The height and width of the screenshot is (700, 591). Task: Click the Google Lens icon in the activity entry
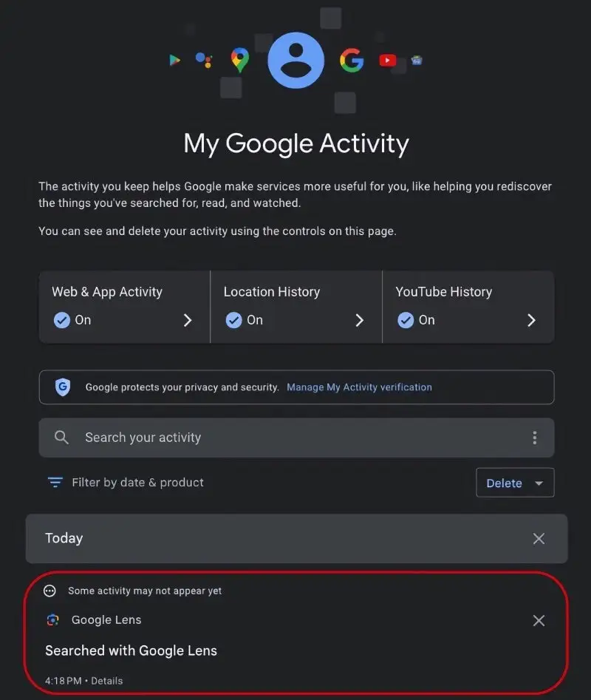pos(52,620)
